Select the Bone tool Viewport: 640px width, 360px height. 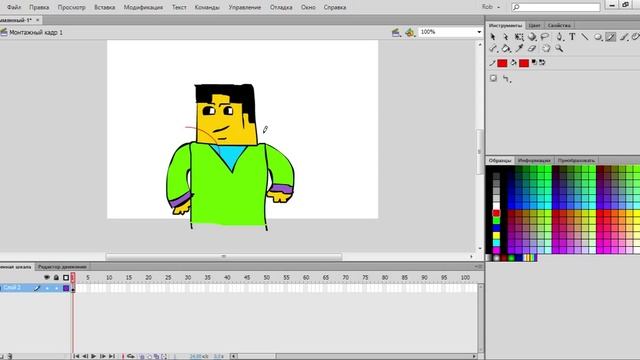493,49
